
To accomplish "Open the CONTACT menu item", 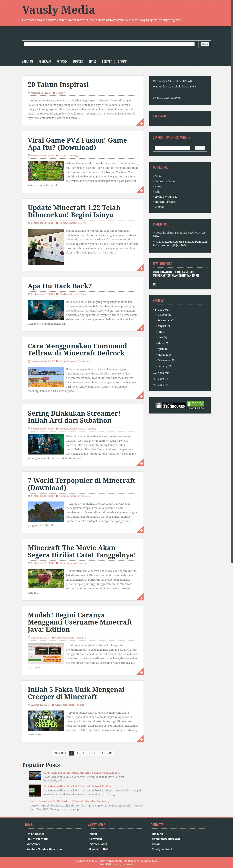I will click(107, 62).
